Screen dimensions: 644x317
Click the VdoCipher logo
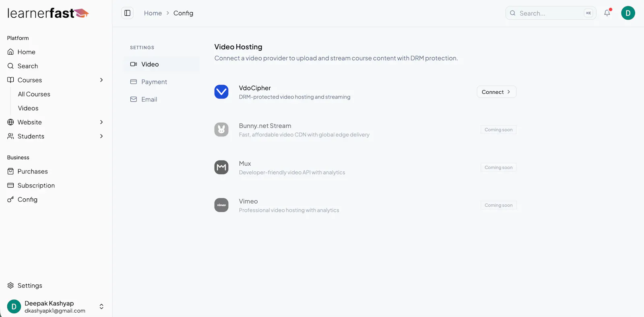pyautogui.click(x=221, y=92)
